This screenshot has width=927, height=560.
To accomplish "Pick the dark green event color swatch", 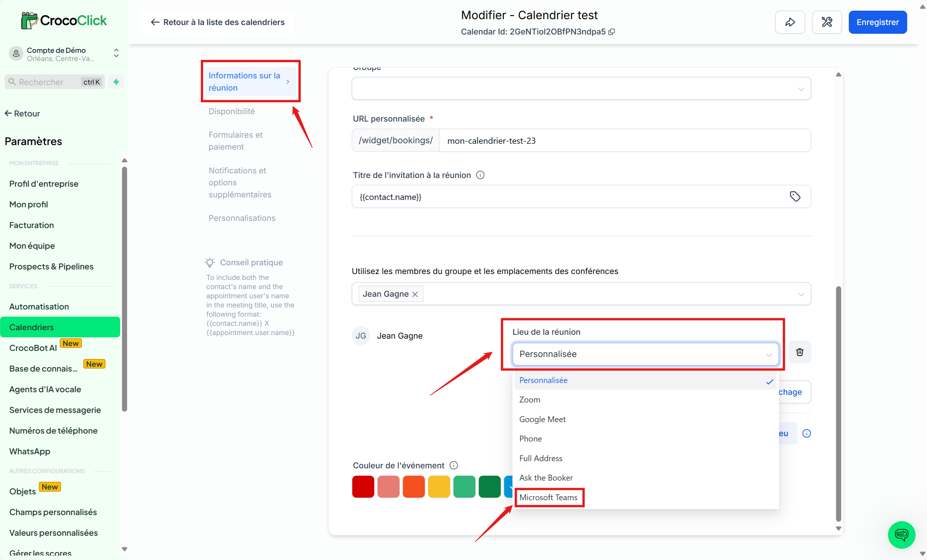I will coord(489,487).
